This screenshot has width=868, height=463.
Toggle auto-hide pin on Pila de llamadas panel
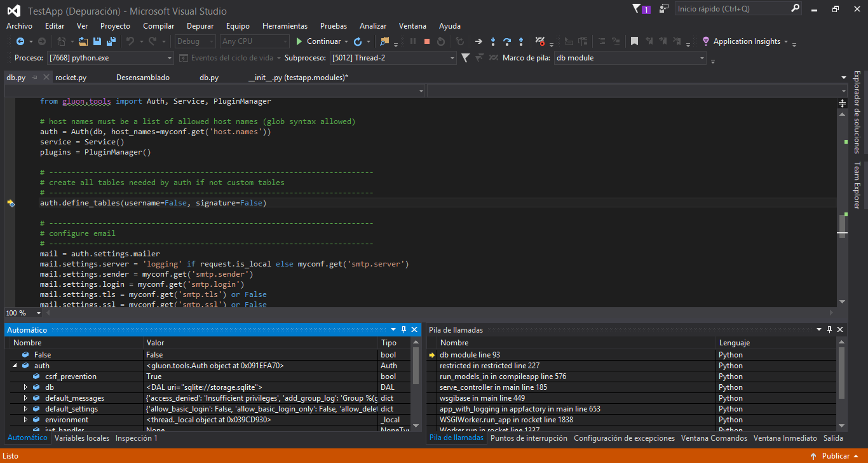829,330
